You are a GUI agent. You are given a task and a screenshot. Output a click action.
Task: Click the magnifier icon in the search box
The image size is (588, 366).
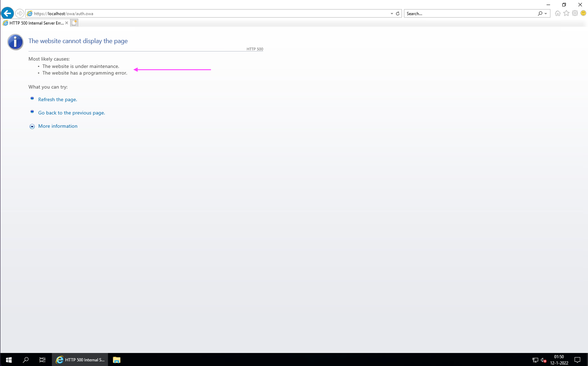click(x=540, y=13)
